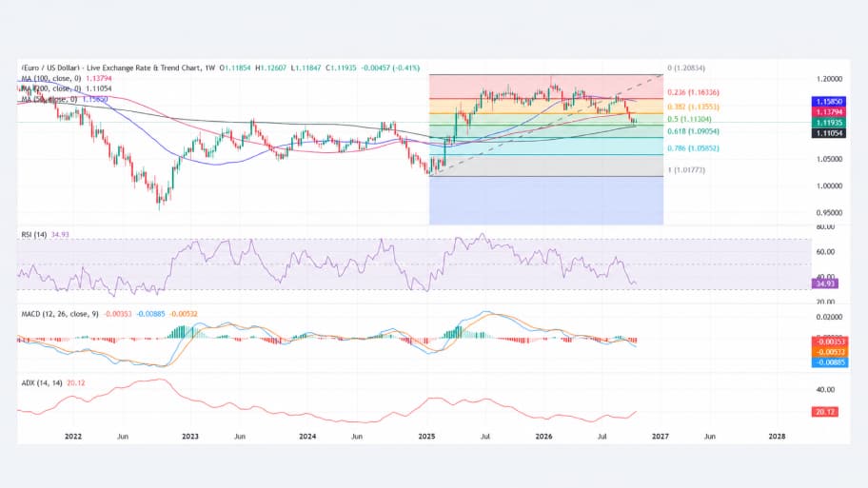Viewport: 868px width, 488px height.
Task: Click Fibonacci level 0 (1.20834) label
Action: click(686, 68)
